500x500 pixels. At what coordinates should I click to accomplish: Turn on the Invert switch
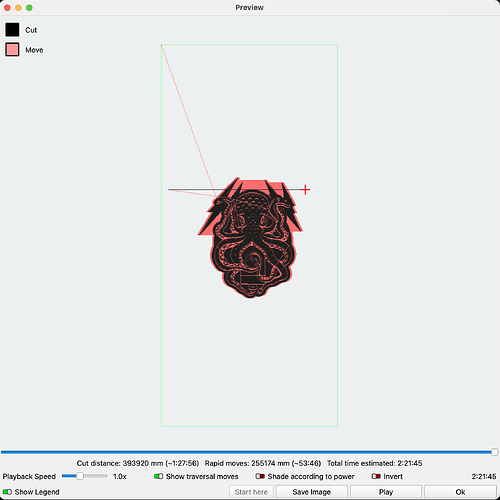[x=376, y=476]
